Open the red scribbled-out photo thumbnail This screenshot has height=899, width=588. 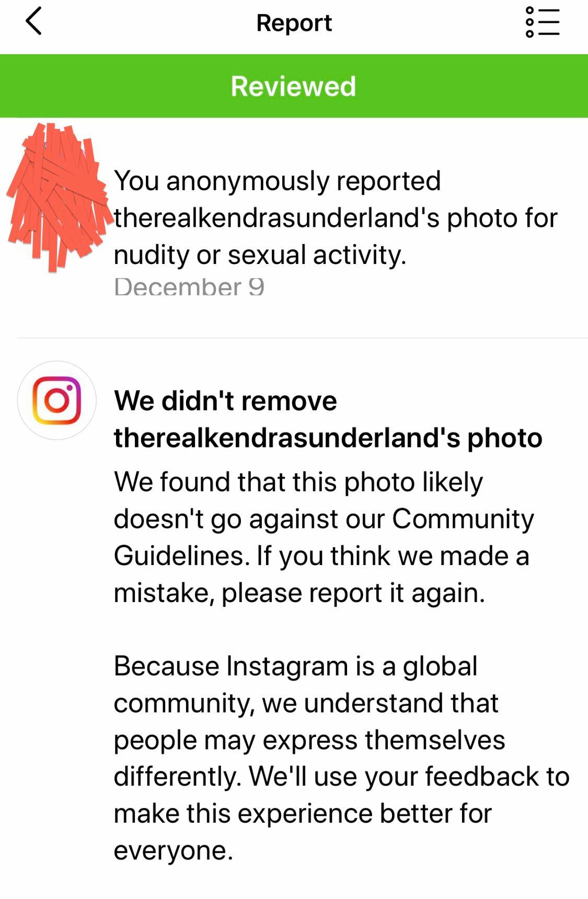(x=57, y=198)
